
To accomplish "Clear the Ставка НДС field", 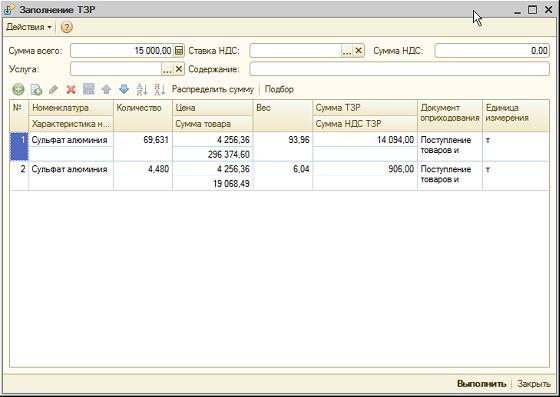I will point(359,51).
